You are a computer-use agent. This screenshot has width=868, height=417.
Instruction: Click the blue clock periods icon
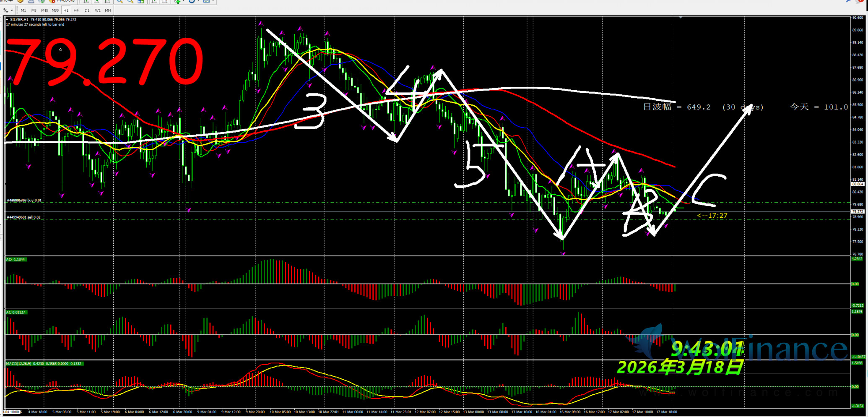click(192, 1)
